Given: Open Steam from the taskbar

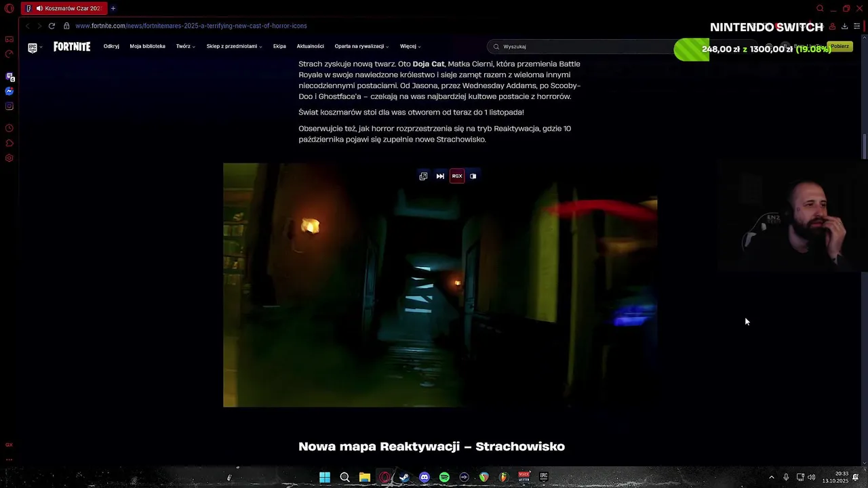Looking at the screenshot, I should 404,477.
